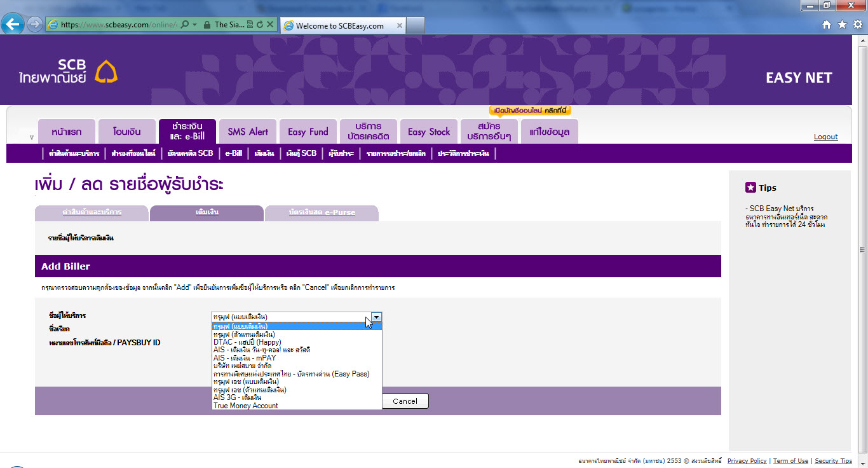This screenshot has height=468, width=868.
Task: Switch to the Easy Stock tab
Action: [429, 132]
